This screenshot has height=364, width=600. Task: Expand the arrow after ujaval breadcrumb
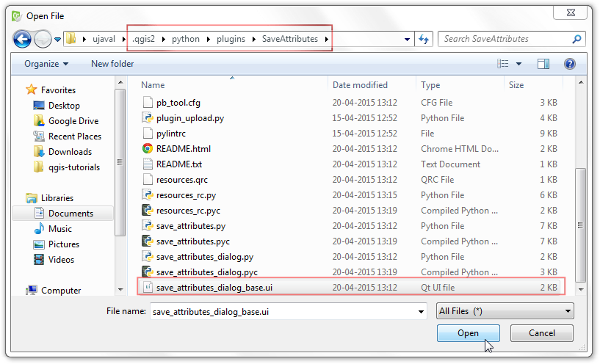point(123,39)
